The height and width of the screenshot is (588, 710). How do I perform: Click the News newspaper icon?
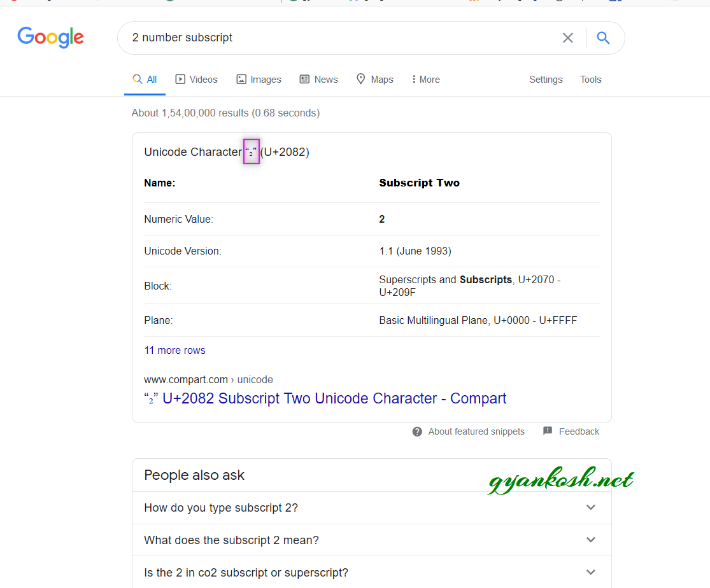pyautogui.click(x=304, y=79)
